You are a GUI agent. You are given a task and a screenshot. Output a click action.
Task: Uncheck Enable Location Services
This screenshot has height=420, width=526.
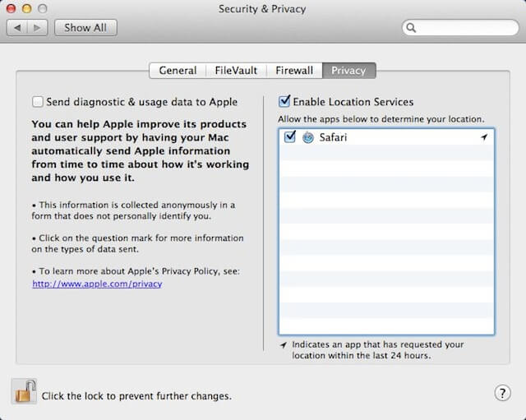[x=284, y=101]
